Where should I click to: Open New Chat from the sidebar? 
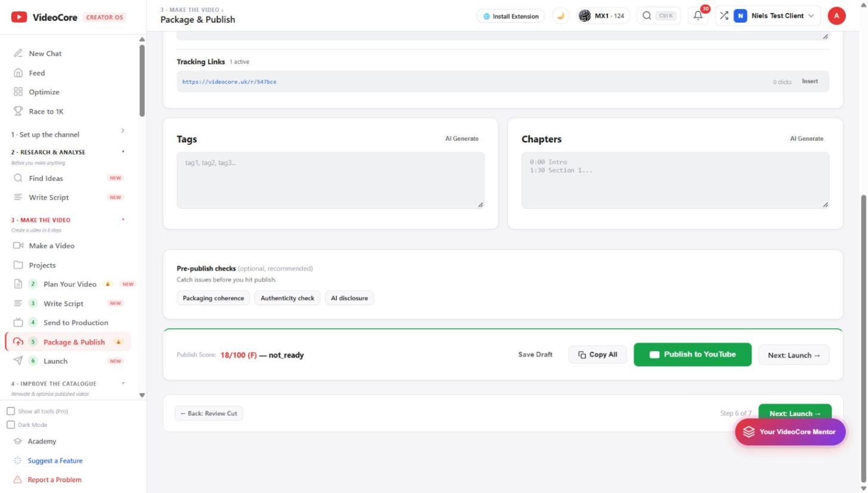[x=45, y=54]
